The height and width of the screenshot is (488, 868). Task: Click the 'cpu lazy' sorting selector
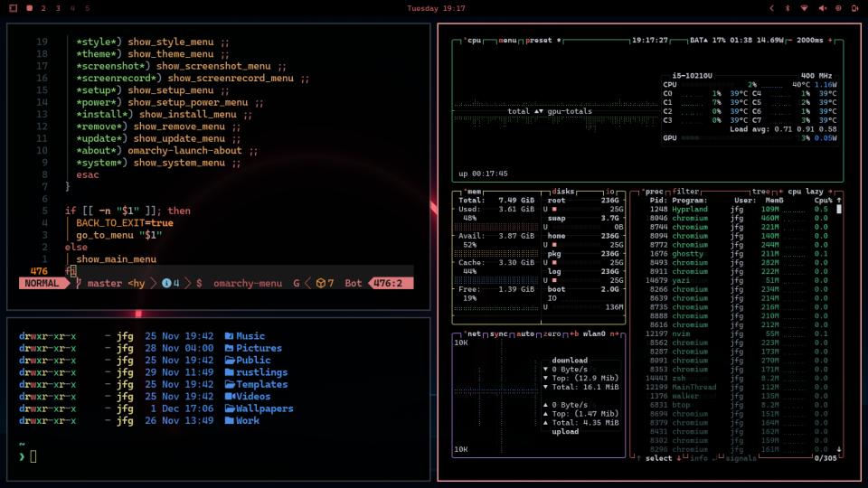[x=807, y=192]
